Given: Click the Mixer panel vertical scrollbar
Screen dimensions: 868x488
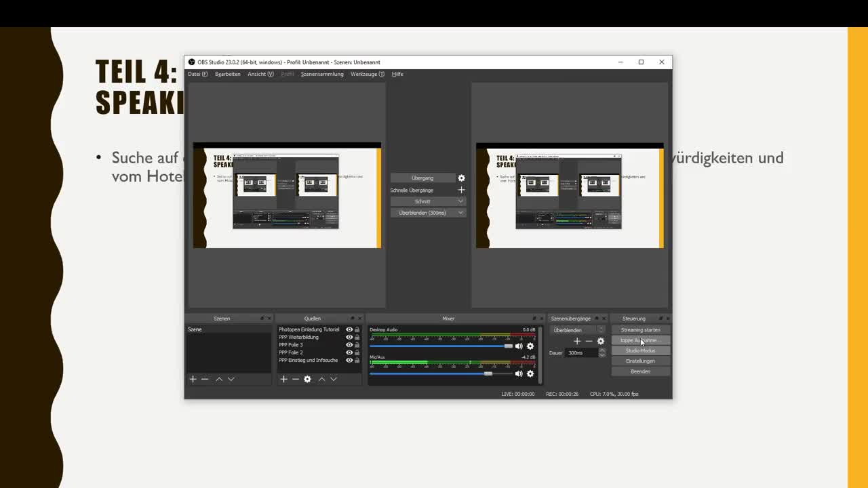Looking at the screenshot, I should [x=540, y=355].
